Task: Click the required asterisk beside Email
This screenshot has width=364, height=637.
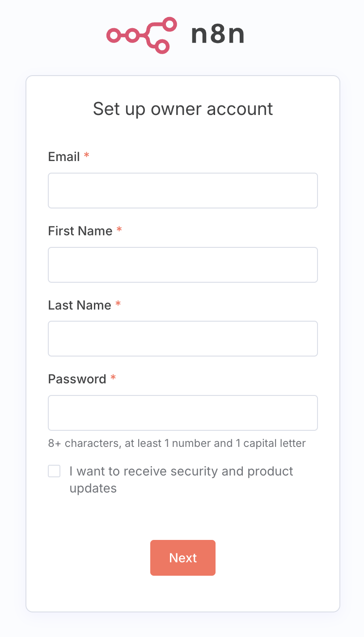Action: [87, 156]
